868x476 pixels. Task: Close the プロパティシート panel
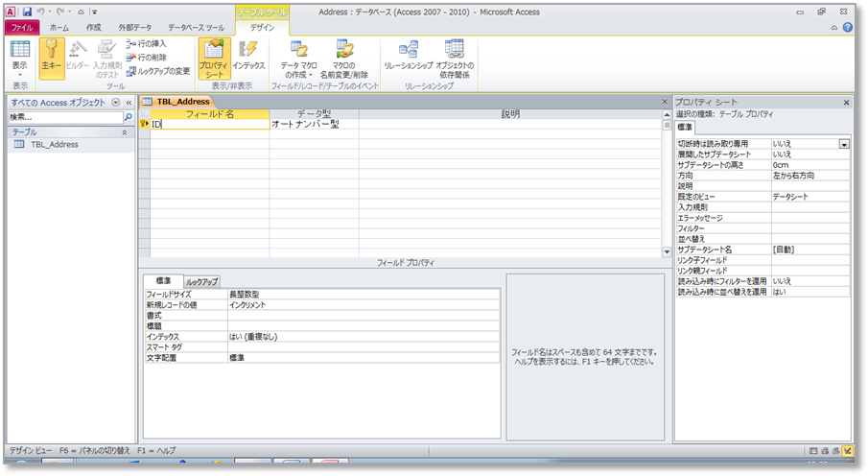coord(846,103)
